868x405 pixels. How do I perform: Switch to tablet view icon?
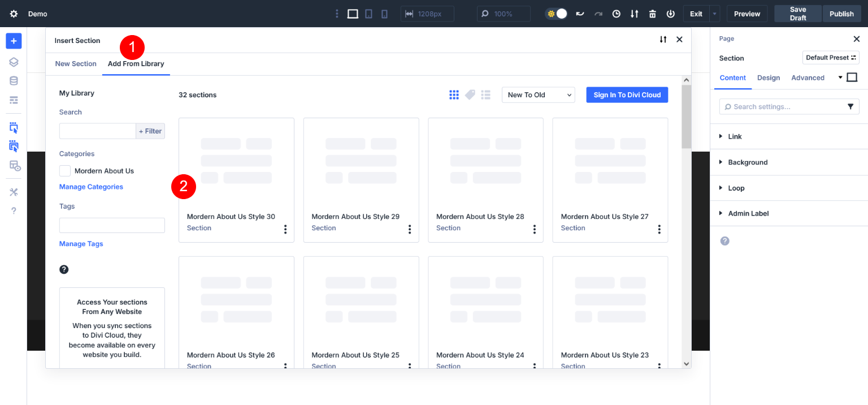pos(368,14)
